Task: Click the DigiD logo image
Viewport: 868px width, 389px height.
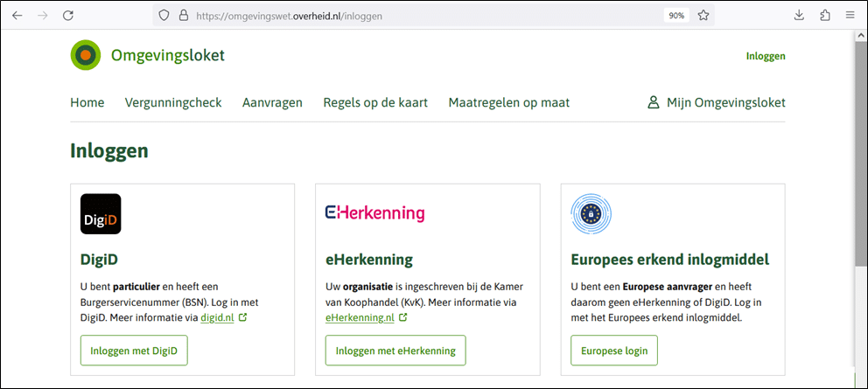Action: [x=101, y=213]
